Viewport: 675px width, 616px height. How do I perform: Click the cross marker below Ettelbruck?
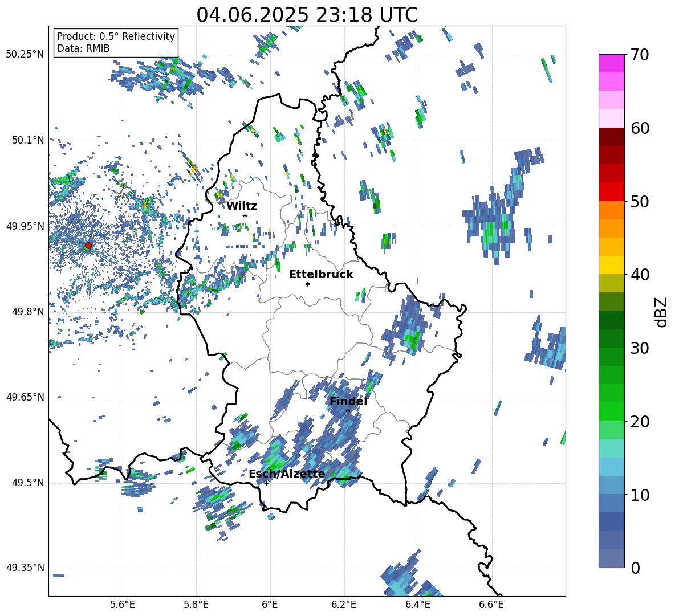(307, 284)
